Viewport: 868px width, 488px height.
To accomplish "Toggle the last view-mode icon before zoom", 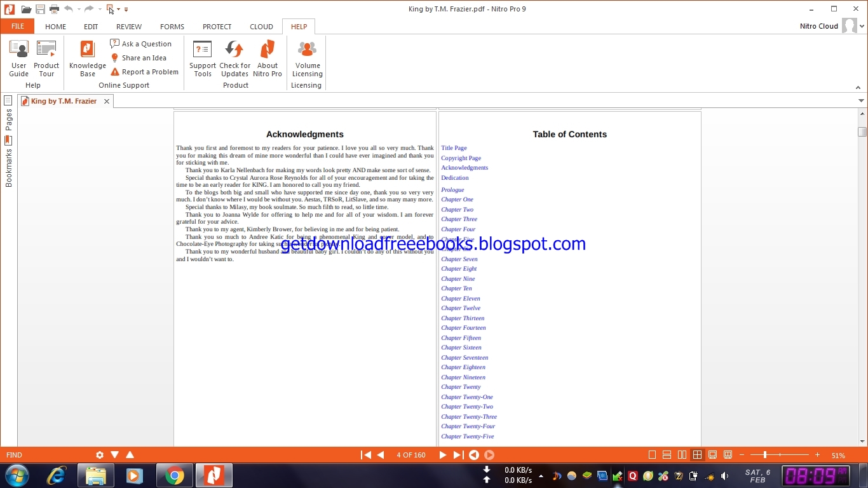I will [x=728, y=455].
